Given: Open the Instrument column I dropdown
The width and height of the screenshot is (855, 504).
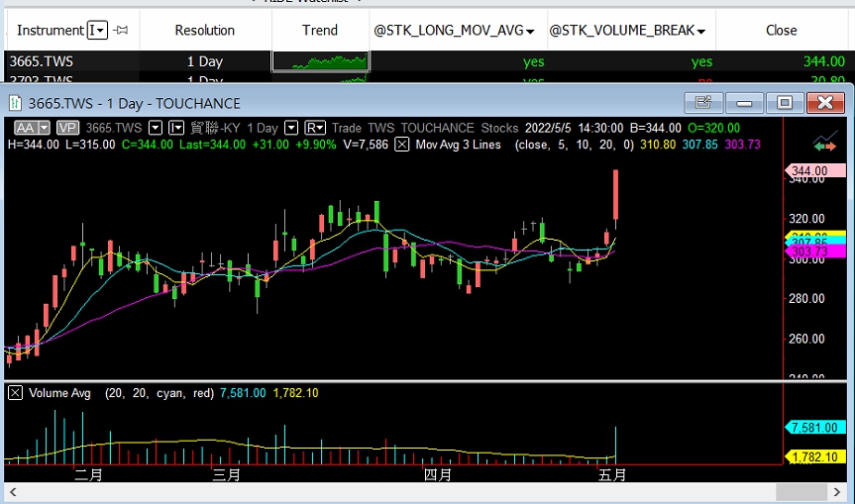Looking at the screenshot, I should point(98,30).
